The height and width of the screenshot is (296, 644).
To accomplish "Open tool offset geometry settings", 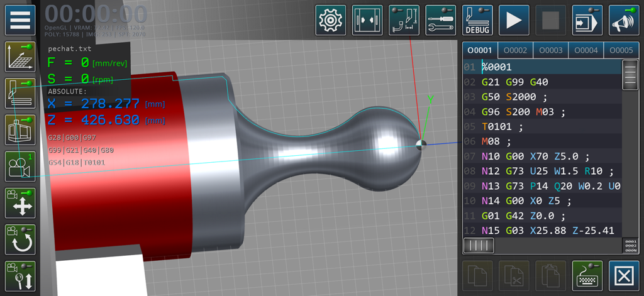I will [404, 20].
